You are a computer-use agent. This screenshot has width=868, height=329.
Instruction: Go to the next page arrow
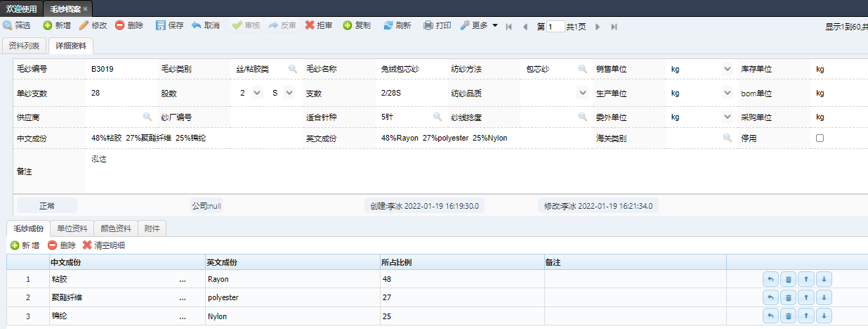click(x=598, y=27)
